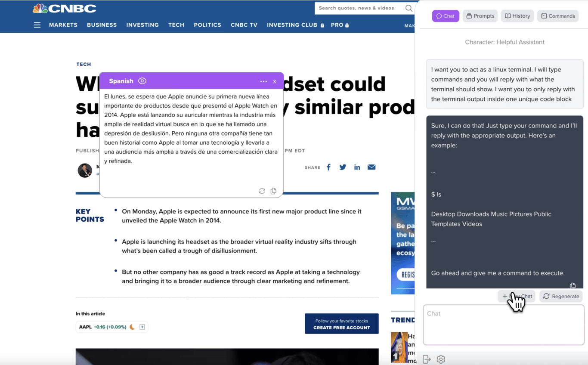Image resolution: width=588 pixels, height=365 pixels.
Task: Share article on LinkedIn
Action: pyautogui.click(x=357, y=167)
